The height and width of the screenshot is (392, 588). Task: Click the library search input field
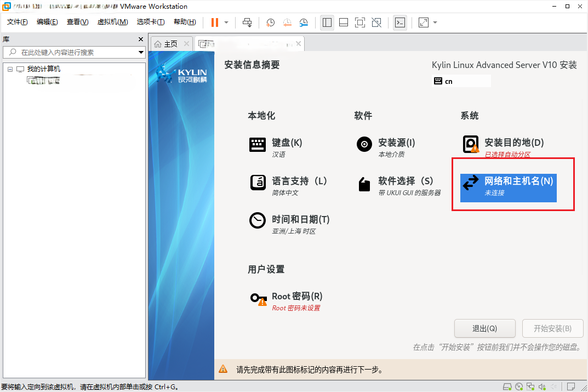[x=74, y=52]
